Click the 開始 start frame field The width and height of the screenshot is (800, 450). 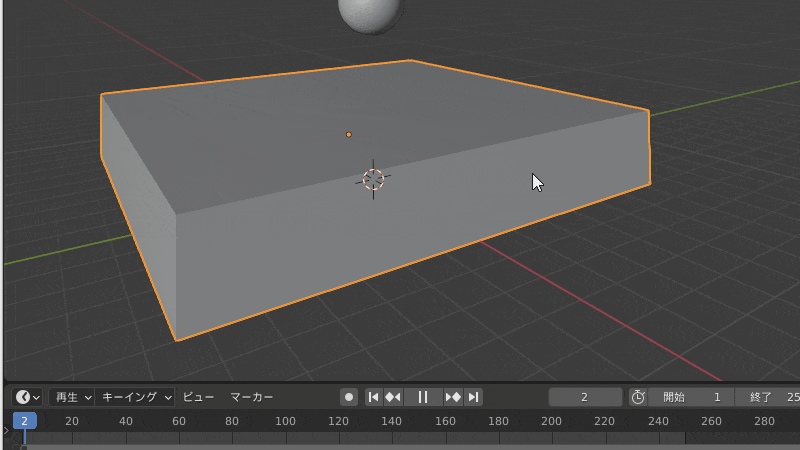coord(691,397)
